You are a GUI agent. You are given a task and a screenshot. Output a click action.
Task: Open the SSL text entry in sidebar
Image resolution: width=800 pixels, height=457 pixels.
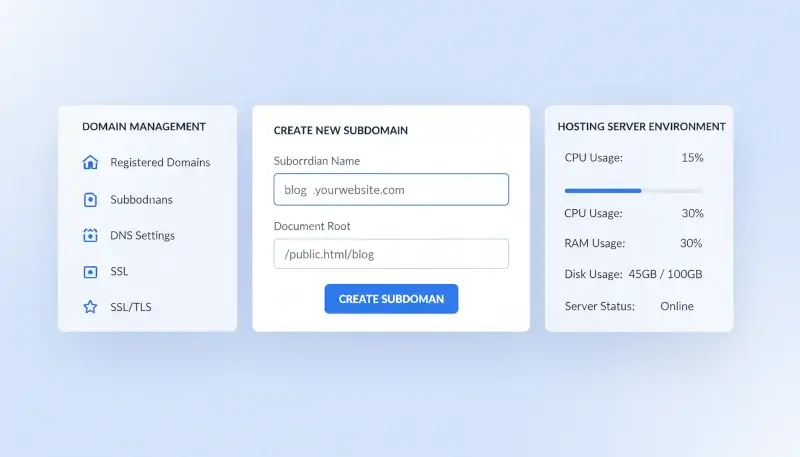119,272
